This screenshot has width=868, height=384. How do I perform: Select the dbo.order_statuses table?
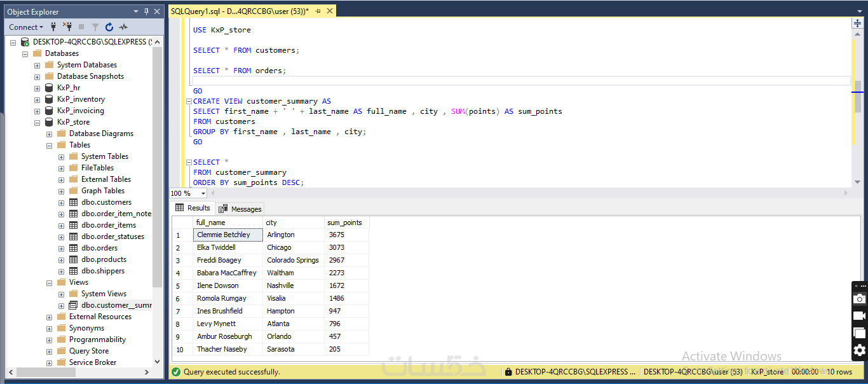click(x=112, y=237)
